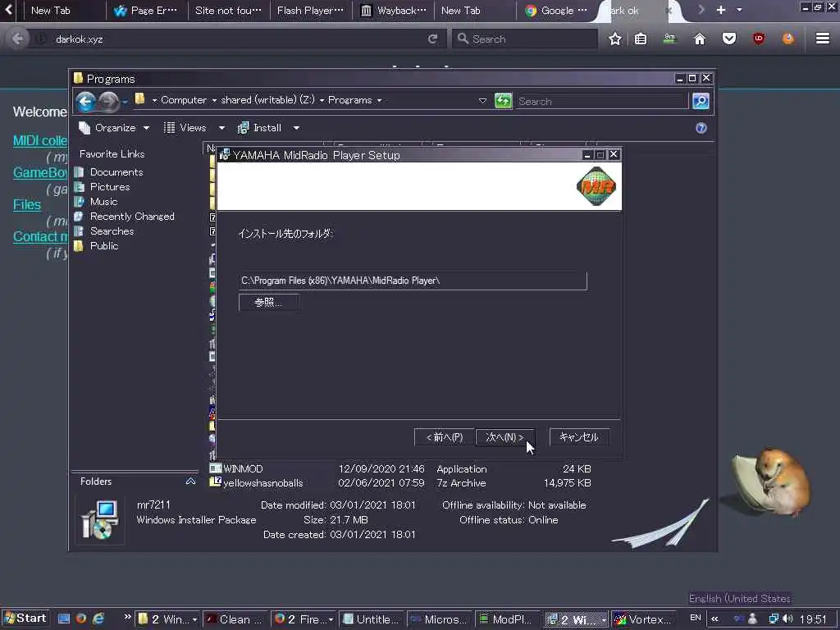
Task: Click the explorer search magnifier button
Action: point(701,101)
